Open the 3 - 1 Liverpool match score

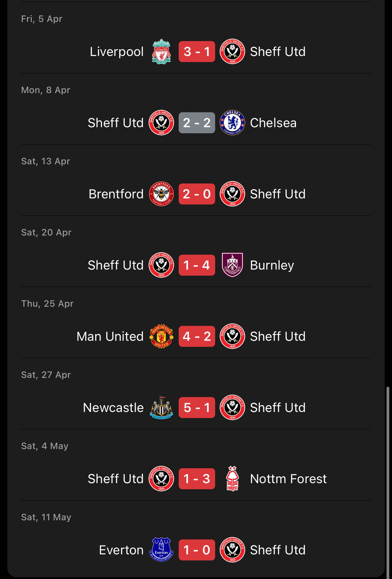pos(197,51)
